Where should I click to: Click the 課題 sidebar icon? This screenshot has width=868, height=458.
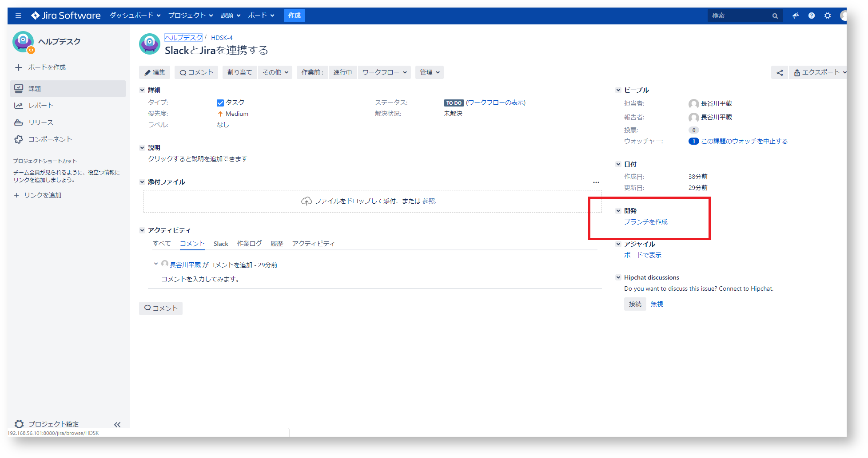tap(19, 89)
